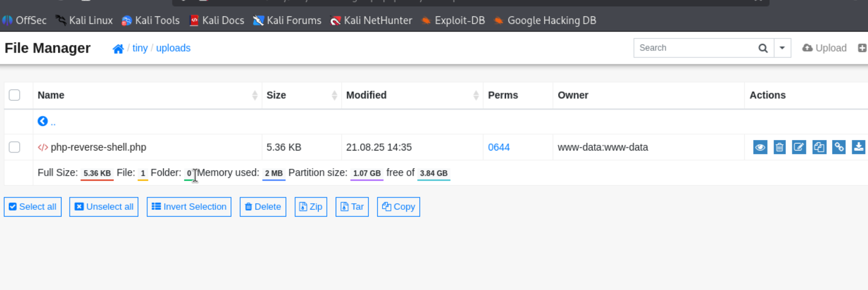Open direct link icon for php-reverse-shell.php
Image resolution: width=868 pixels, height=290 pixels.
(839, 147)
